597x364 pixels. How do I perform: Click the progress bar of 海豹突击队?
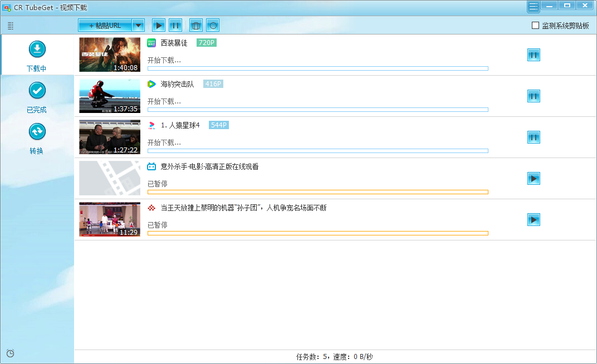(317, 110)
